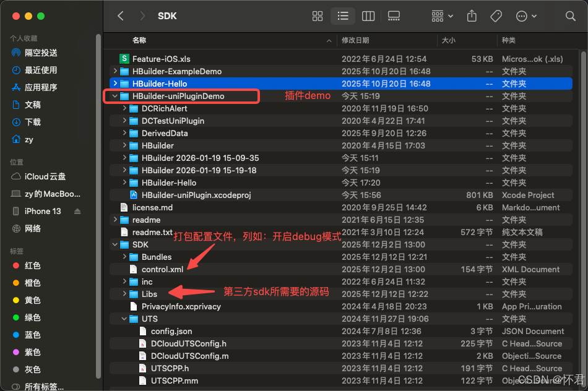Screen dimensions: 588x391
Task: Switch to list view
Action: [343, 15]
